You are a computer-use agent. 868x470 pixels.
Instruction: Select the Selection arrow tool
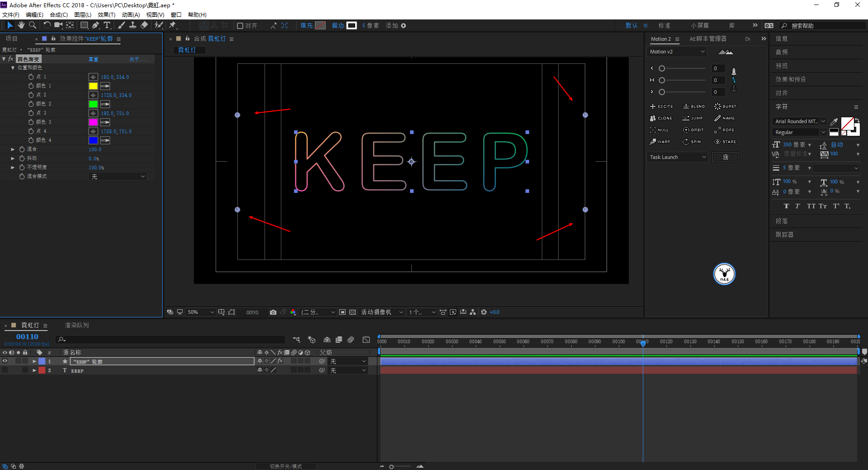coord(10,25)
